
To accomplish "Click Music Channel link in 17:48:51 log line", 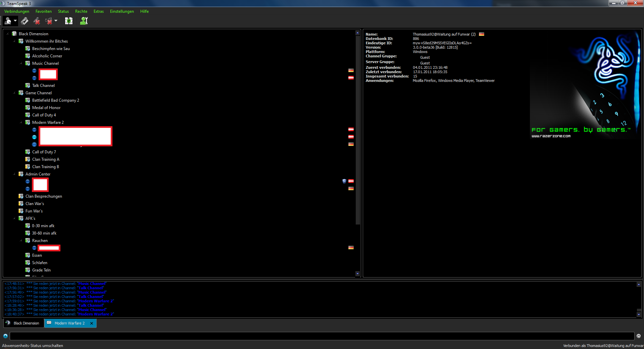I will tap(92, 284).
